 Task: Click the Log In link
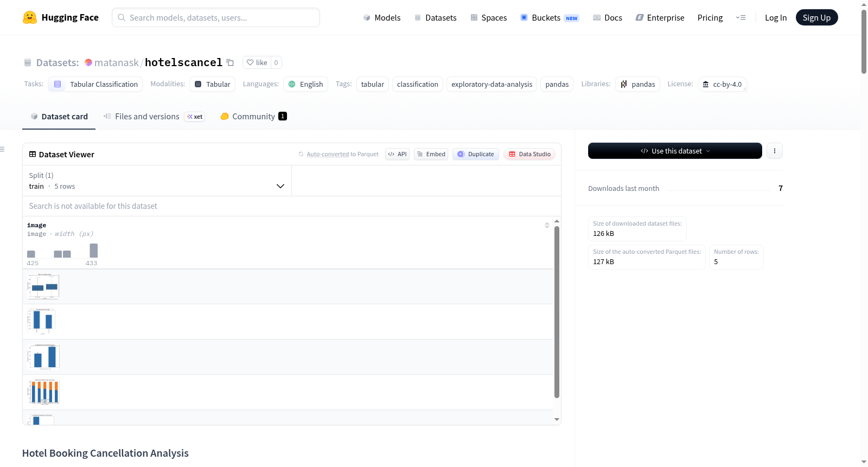tap(776, 17)
